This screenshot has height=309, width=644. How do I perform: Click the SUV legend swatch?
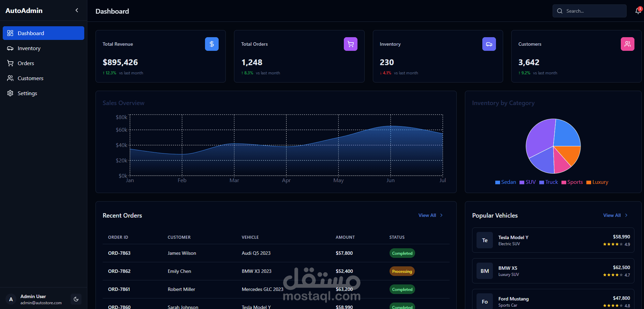point(522,182)
